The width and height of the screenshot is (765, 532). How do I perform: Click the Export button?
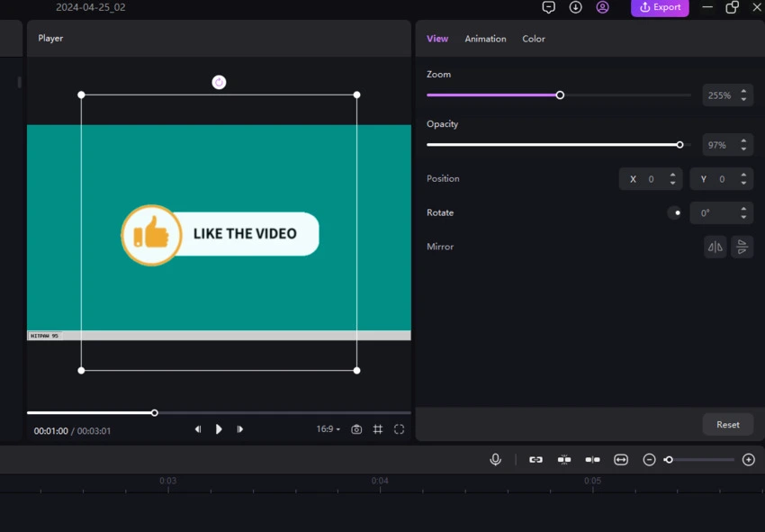pos(660,7)
